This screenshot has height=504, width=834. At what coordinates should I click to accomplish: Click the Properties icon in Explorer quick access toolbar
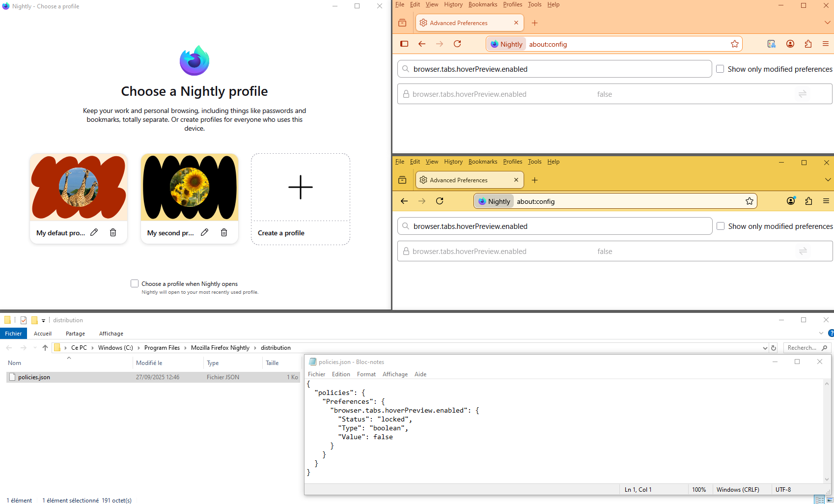coord(24,320)
